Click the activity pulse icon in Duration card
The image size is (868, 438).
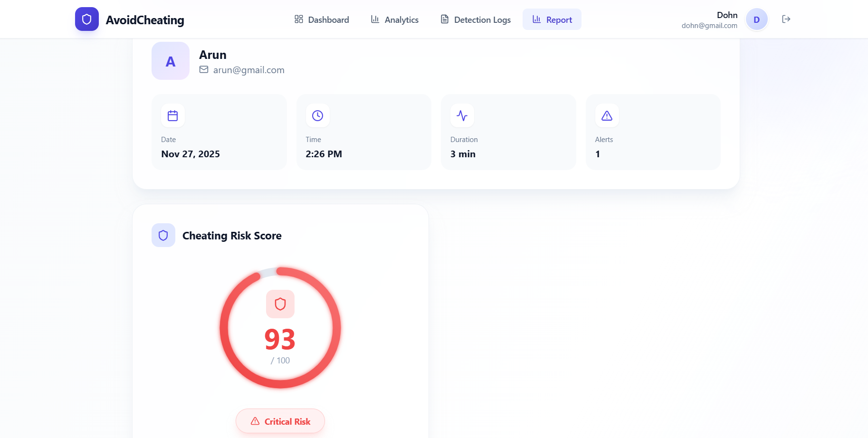click(x=462, y=115)
